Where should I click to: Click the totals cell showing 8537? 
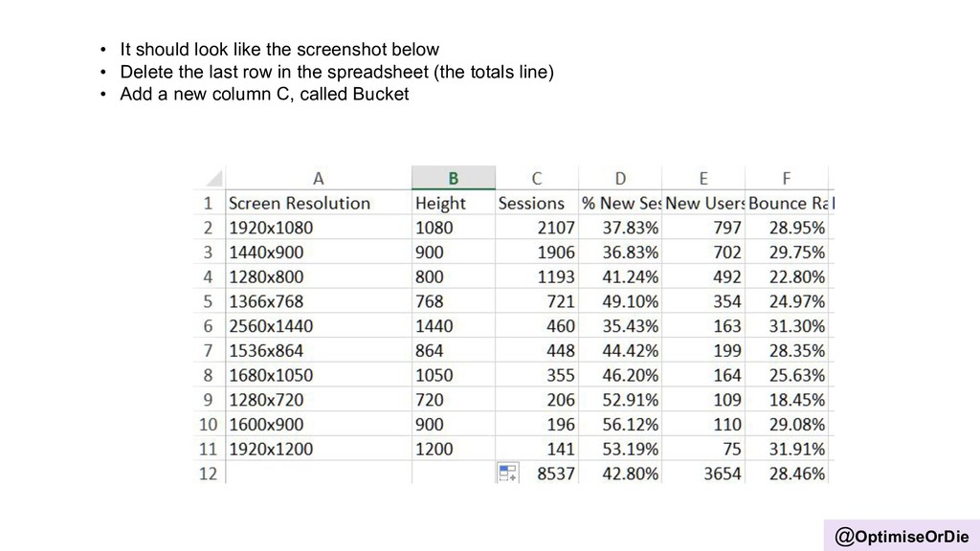(x=537, y=474)
